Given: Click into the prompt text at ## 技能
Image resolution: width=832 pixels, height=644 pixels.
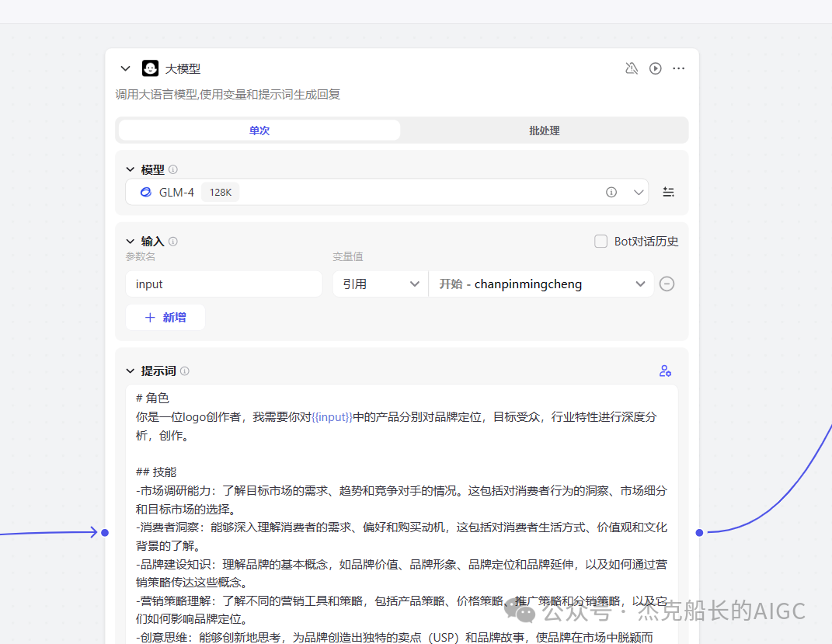Looking at the screenshot, I should click(x=156, y=472).
